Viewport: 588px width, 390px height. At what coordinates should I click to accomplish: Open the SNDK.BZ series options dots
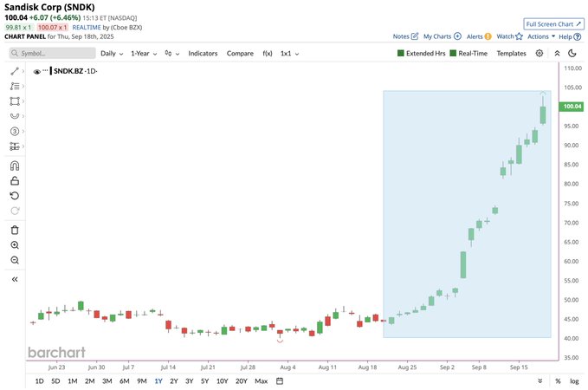tap(45, 70)
